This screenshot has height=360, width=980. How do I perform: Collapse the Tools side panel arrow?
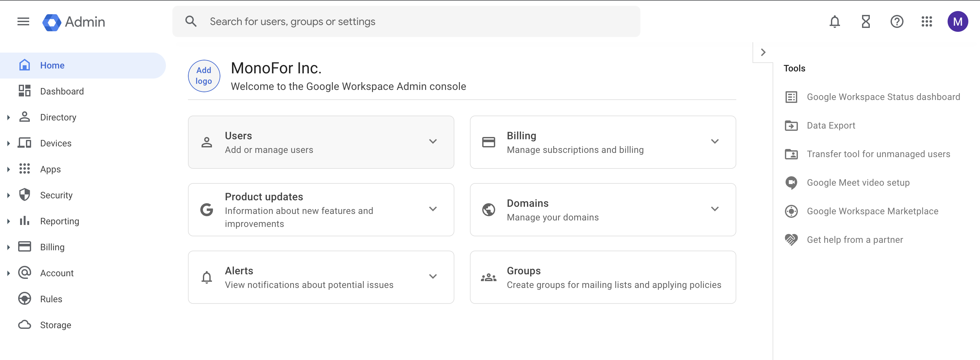[763, 53]
